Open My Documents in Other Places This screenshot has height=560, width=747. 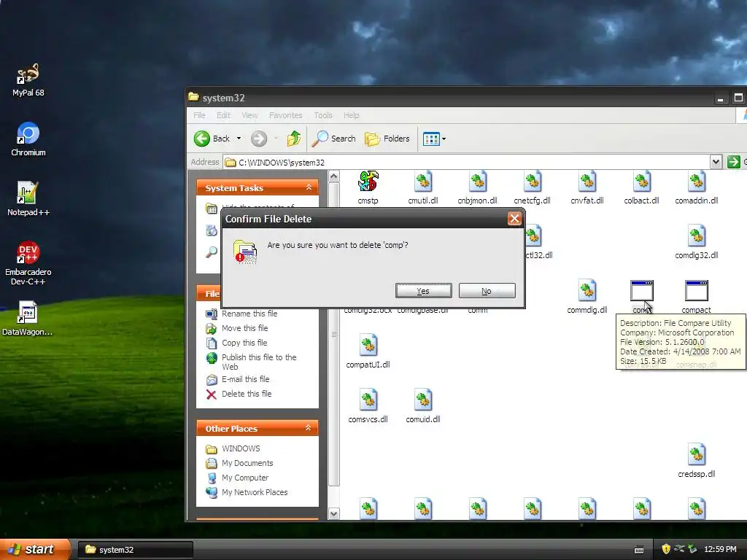(x=247, y=463)
